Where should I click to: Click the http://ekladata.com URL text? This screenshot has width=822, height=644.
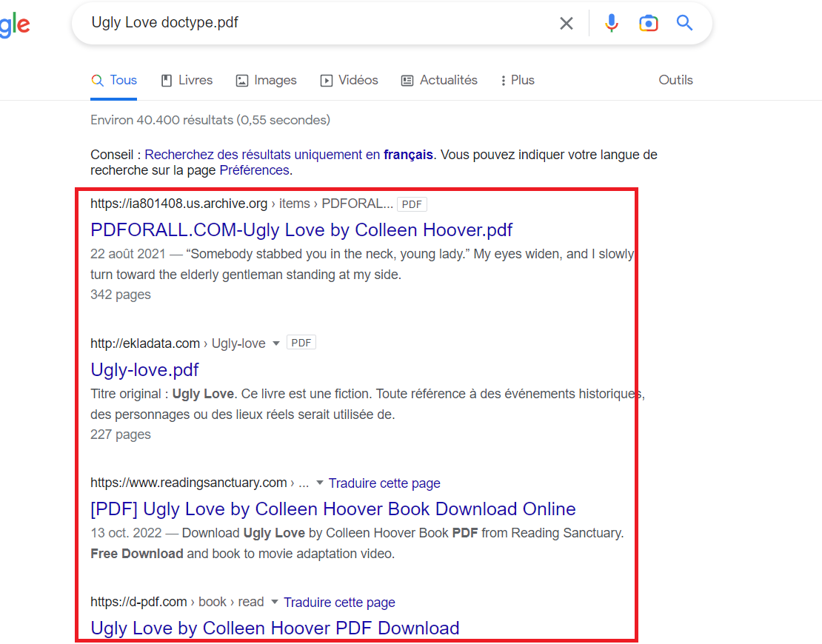[x=145, y=343]
